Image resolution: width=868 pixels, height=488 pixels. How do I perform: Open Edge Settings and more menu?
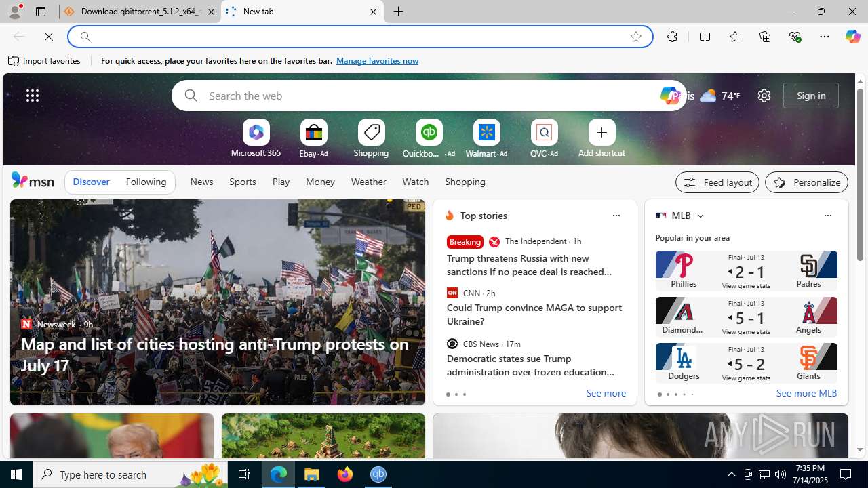point(825,37)
